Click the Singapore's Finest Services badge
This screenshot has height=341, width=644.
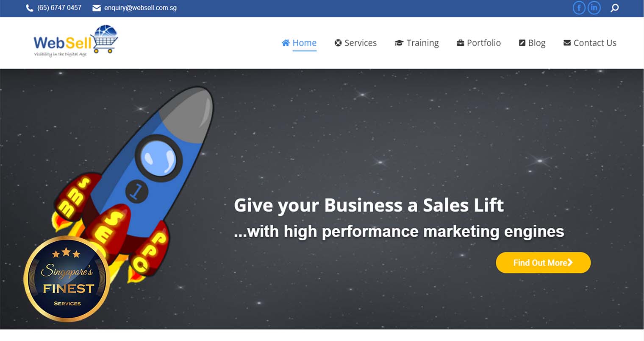(x=67, y=279)
